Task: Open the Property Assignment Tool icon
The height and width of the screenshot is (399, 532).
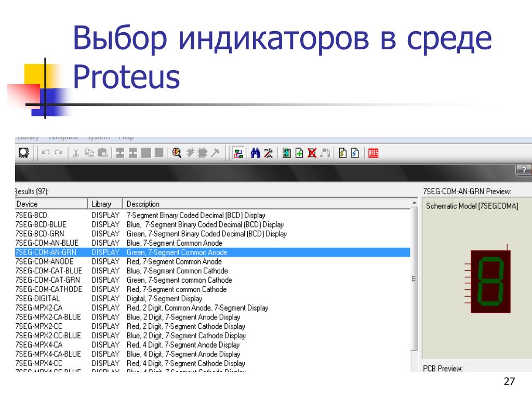Action: coord(269,153)
